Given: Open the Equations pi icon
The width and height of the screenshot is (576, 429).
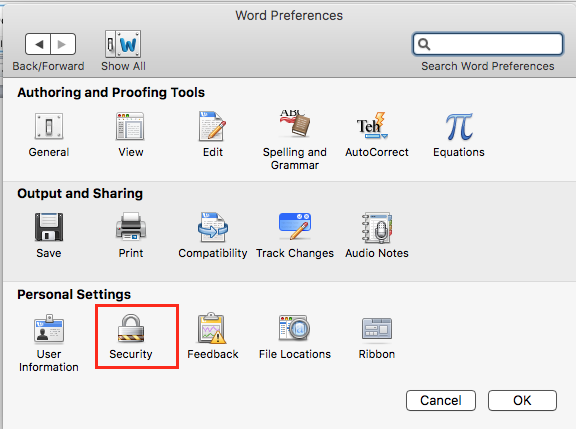Looking at the screenshot, I should tap(459, 126).
